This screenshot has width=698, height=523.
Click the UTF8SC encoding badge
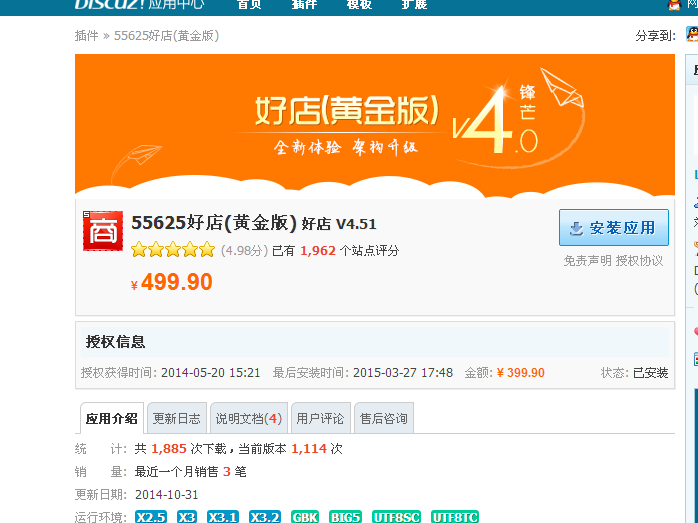[396, 517]
